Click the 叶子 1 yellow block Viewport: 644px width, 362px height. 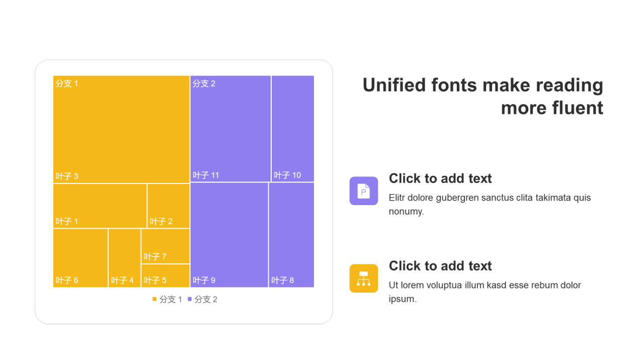pos(100,206)
